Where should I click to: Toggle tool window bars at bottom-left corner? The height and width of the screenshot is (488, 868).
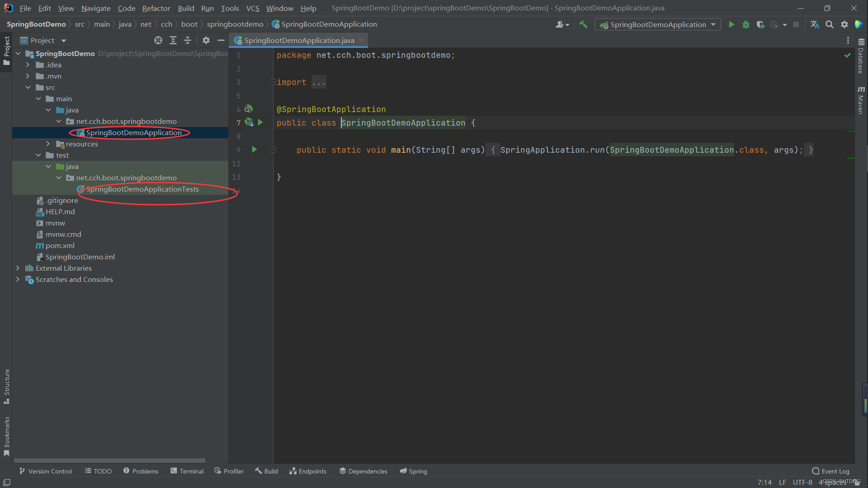click(7, 482)
